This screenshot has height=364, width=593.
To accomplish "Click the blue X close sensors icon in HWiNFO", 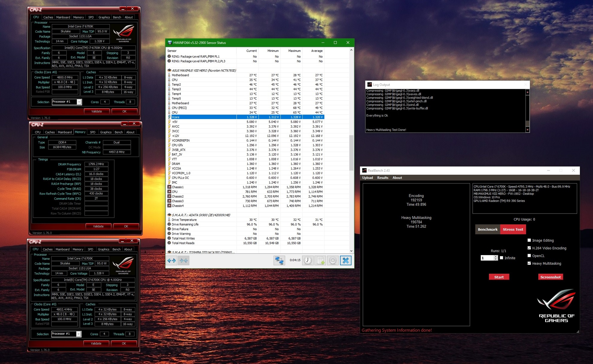I will (x=346, y=261).
